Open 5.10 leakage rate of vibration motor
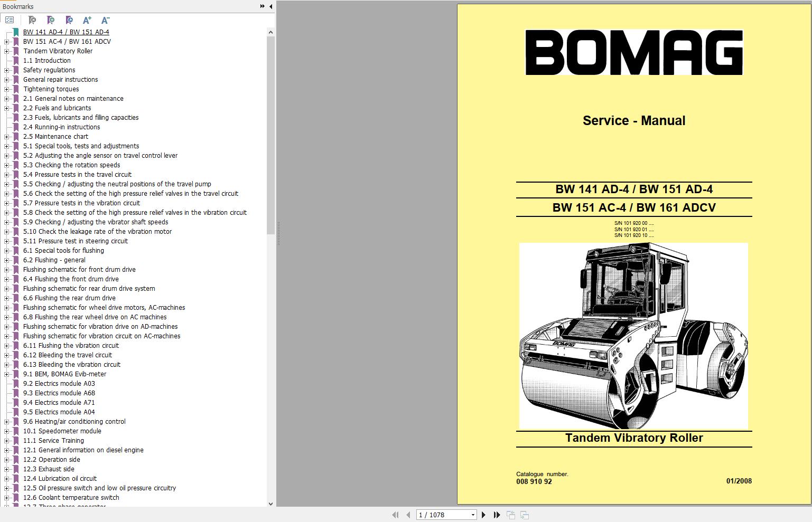The image size is (812, 522). 97,232
